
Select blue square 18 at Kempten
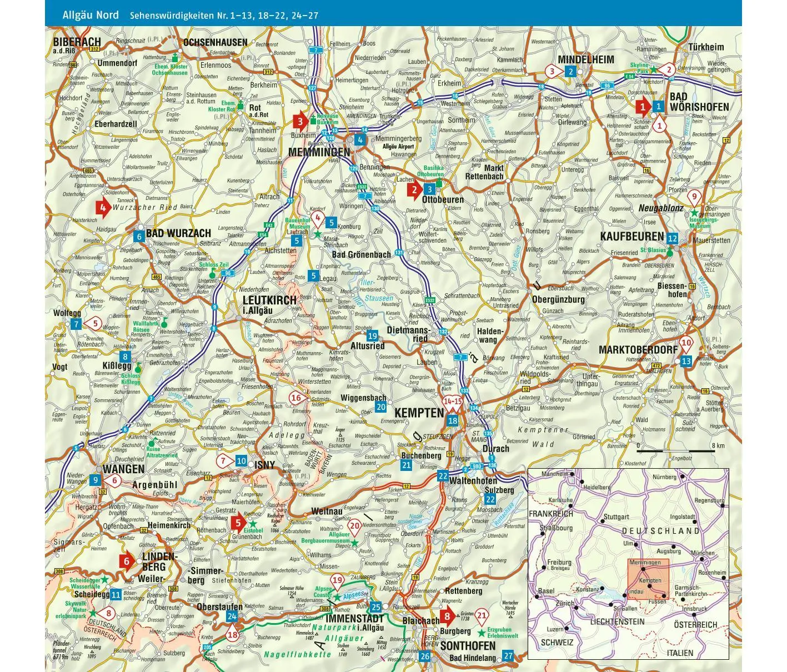pos(453,421)
